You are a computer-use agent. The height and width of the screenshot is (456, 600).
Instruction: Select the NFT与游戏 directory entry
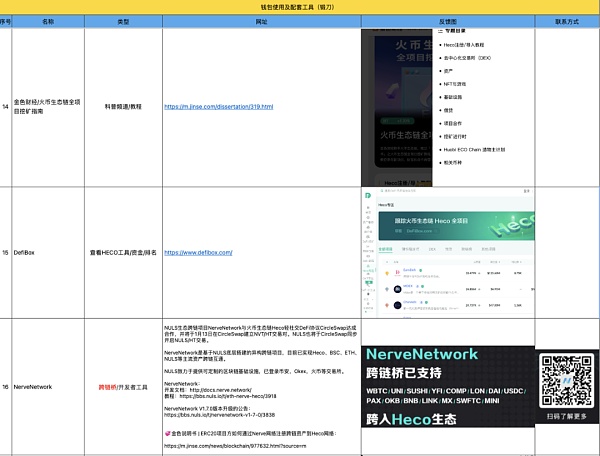(459, 84)
